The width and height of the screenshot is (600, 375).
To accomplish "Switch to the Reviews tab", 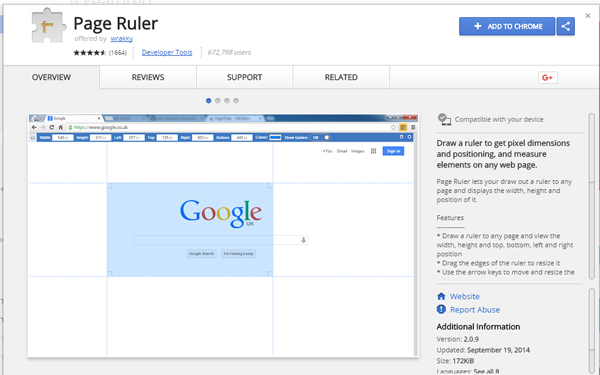I will pos(148,77).
